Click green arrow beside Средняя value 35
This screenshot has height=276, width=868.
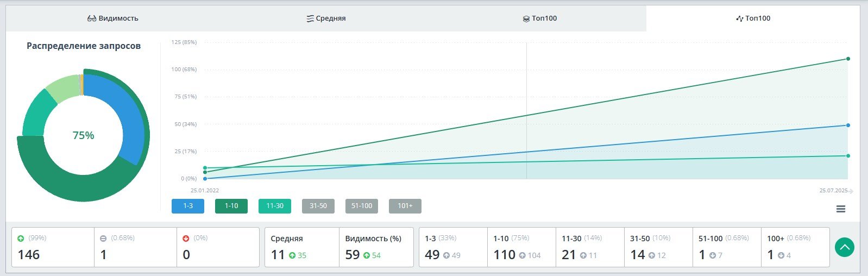[292, 255]
